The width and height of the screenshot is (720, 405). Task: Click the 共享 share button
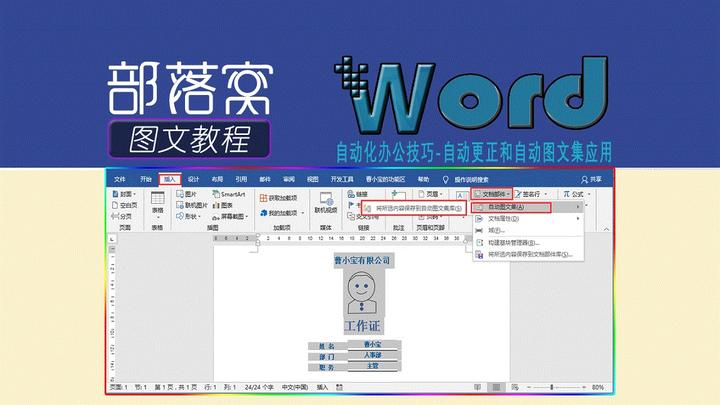point(591,179)
